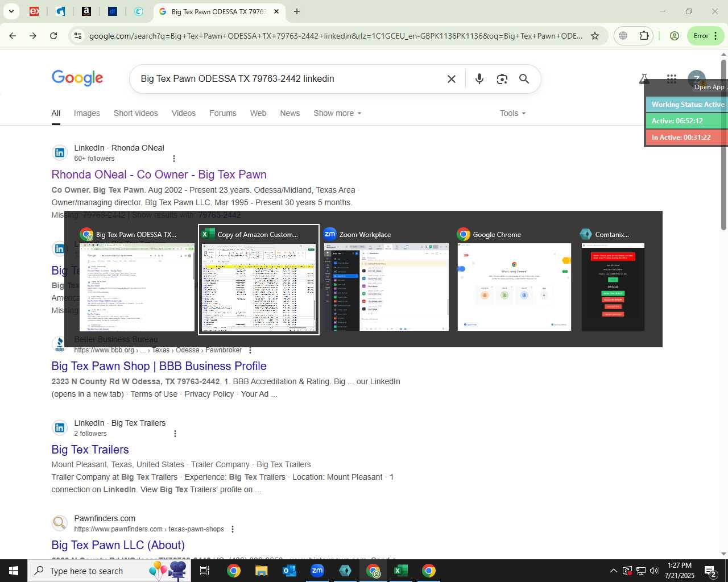Bookmark this page with the star icon
The height and width of the screenshot is (582, 728).
(595, 36)
